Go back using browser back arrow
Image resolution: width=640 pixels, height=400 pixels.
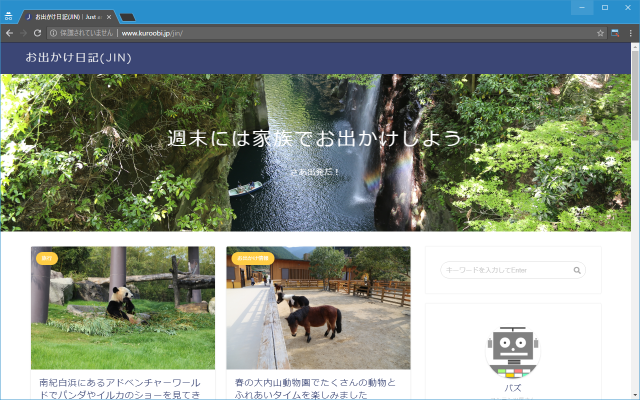point(9,33)
